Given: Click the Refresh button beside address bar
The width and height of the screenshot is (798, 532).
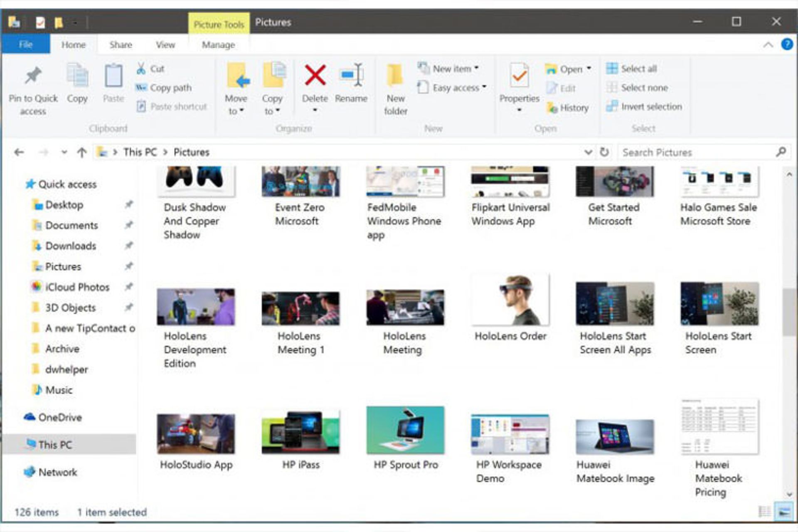Looking at the screenshot, I should coord(604,152).
